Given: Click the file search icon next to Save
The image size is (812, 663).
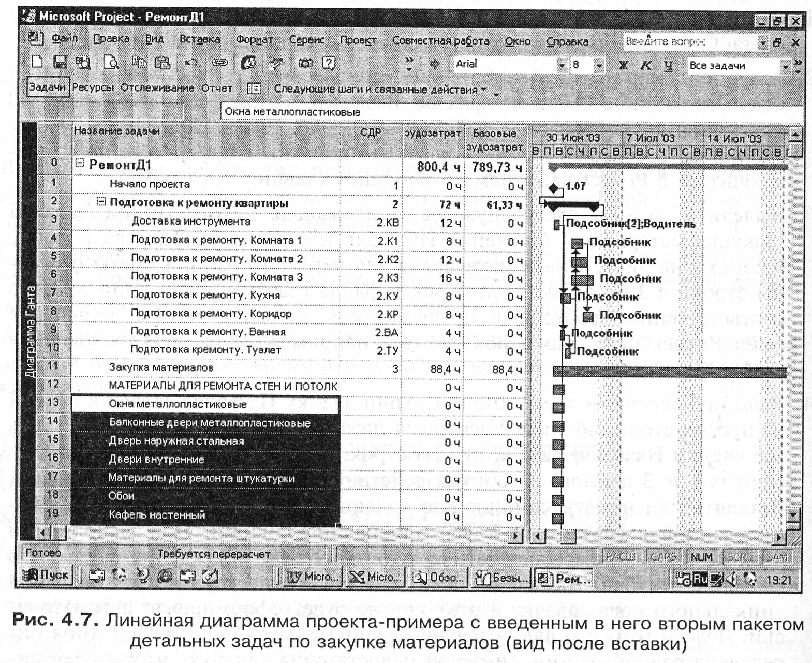Looking at the screenshot, I should pyautogui.click(x=83, y=63).
